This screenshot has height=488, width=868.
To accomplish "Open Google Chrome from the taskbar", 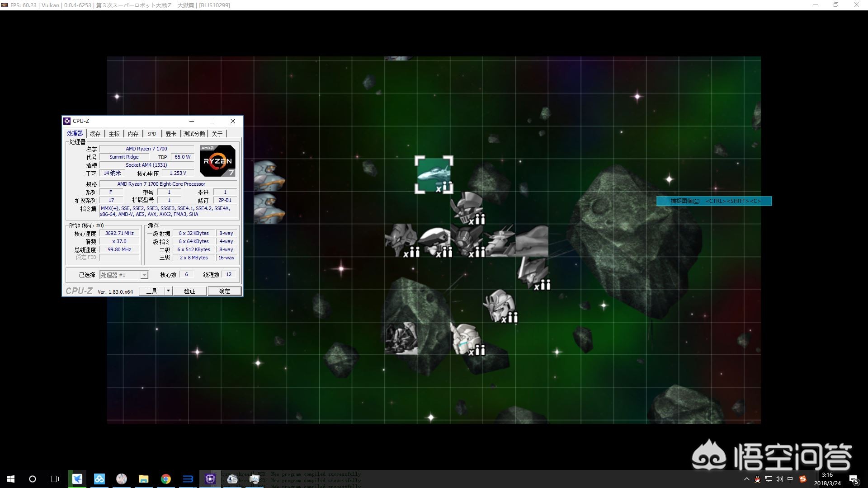I will tap(166, 479).
